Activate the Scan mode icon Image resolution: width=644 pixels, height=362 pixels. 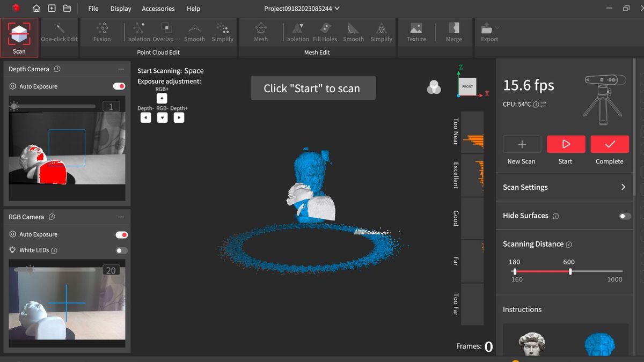(x=19, y=33)
